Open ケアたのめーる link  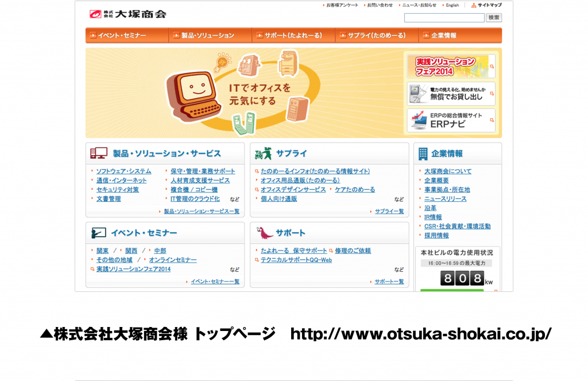[355, 190]
